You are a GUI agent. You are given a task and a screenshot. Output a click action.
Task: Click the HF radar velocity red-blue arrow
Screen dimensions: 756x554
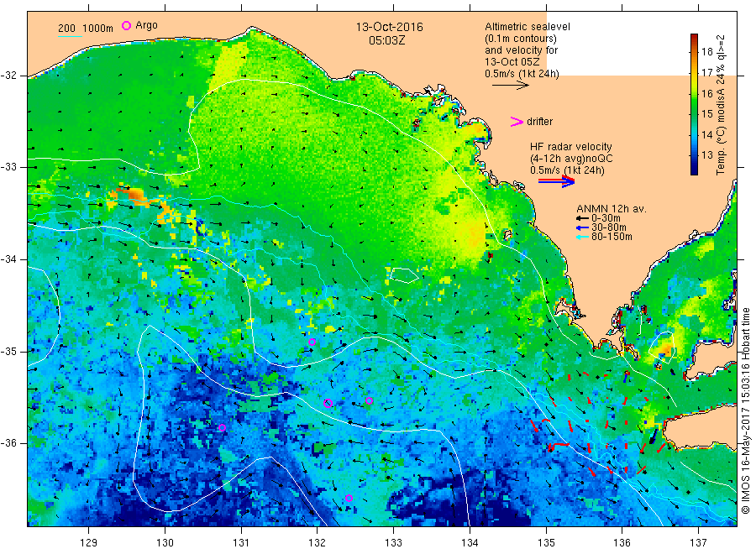556,181
